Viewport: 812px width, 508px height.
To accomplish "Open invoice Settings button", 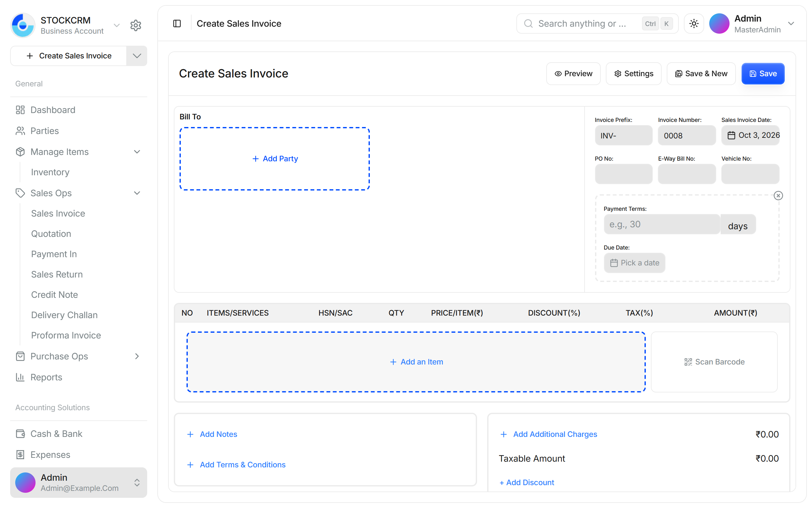I will [x=633, y=74].
